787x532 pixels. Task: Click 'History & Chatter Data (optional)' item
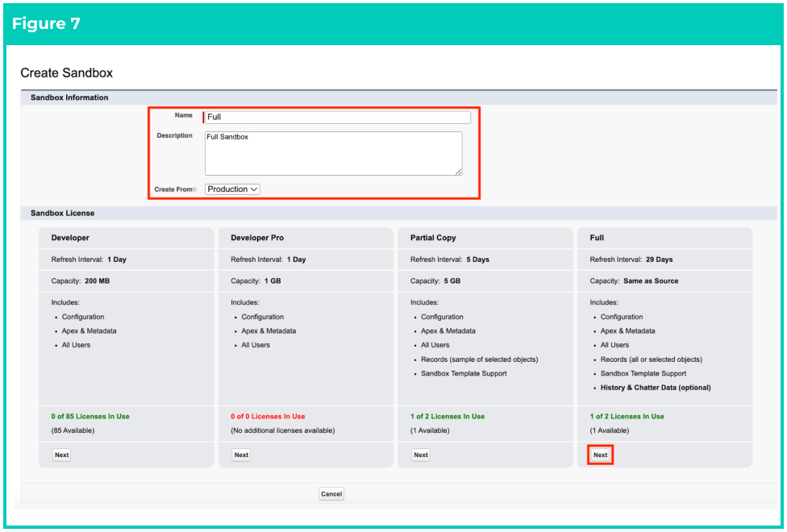pyautogui.click(x=656, y=388)
